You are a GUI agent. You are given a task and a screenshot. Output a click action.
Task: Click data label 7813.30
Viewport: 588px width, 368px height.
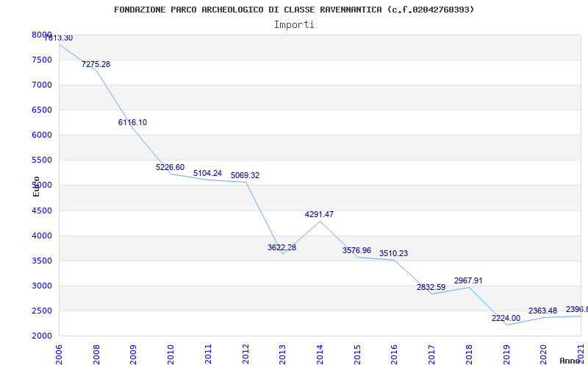[x=59, y=38]
